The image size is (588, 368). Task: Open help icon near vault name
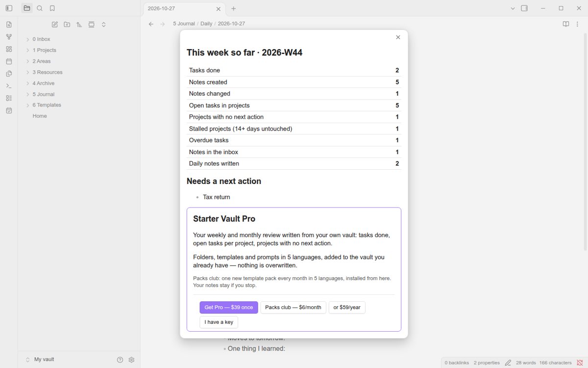120,360
